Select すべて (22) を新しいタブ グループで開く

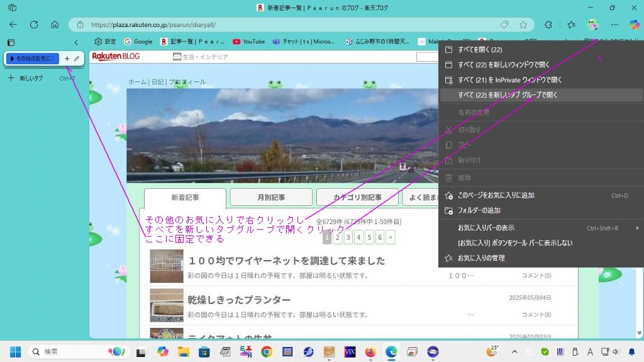[508, 95]
